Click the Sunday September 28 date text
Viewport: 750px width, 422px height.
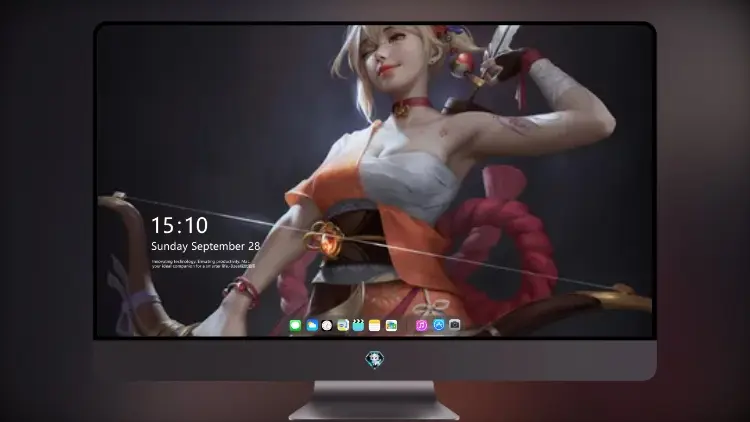click(206, 246)
